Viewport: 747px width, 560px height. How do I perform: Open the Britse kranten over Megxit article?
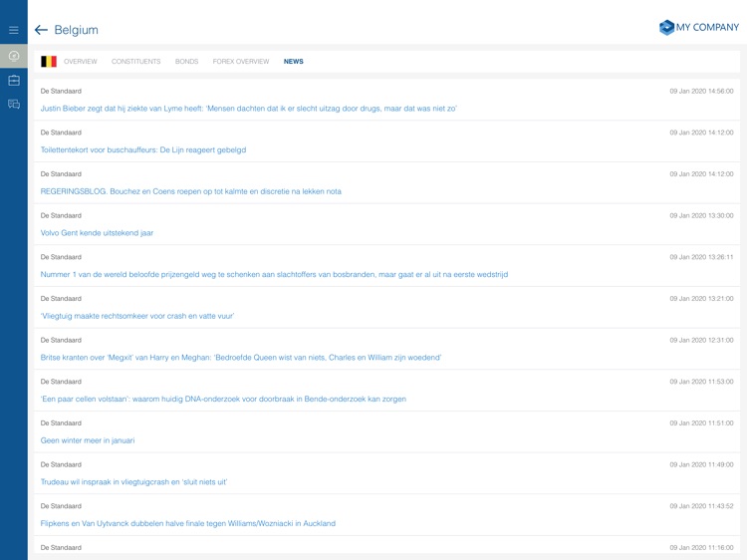click(241, 358)
